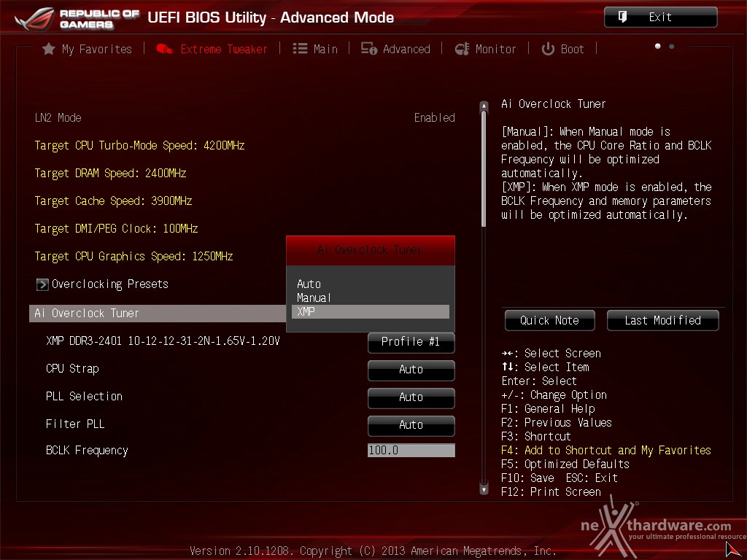Click the F3: Shortcut hint
The width and height of the screenshot is (747, 560).
click(x=536, y=437)
